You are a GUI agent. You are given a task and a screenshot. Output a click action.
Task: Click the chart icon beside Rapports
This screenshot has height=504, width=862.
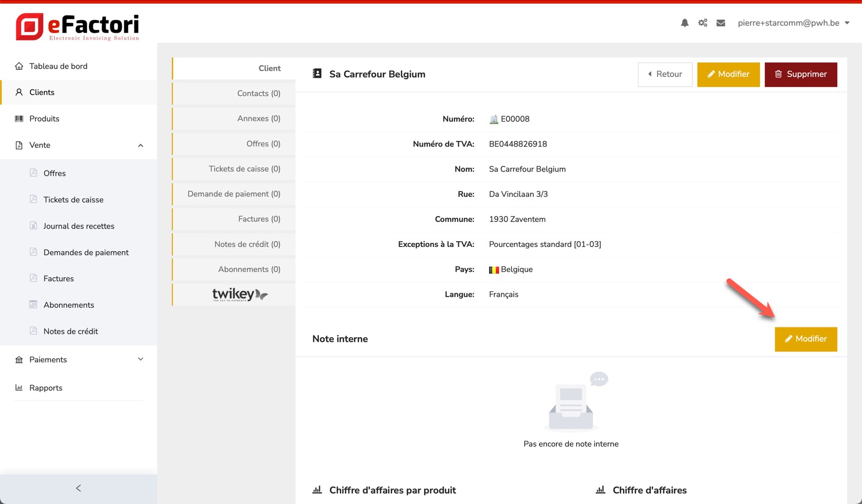pyautogui.click(x=19, y=388)
